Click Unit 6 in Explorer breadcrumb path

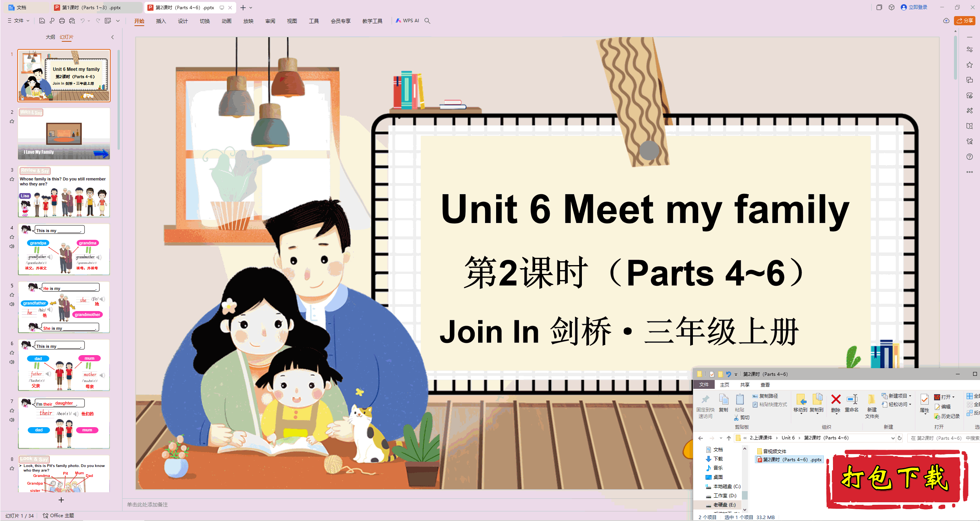(x=788, y=438)
